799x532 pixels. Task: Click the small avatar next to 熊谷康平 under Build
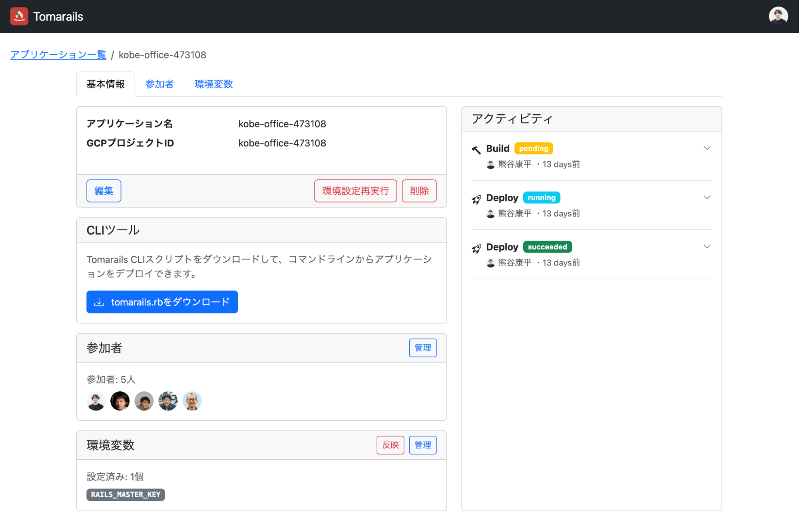490,164
